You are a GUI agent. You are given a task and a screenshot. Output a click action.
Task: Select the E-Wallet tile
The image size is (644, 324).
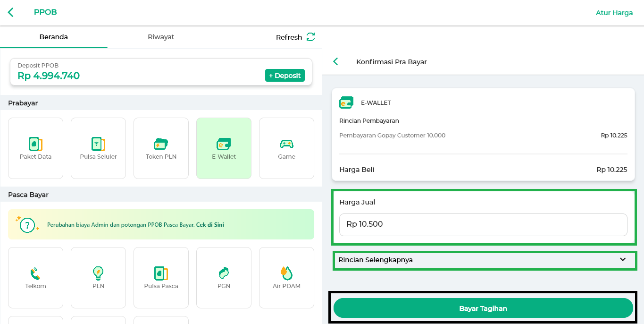click(x=224, y=148)
